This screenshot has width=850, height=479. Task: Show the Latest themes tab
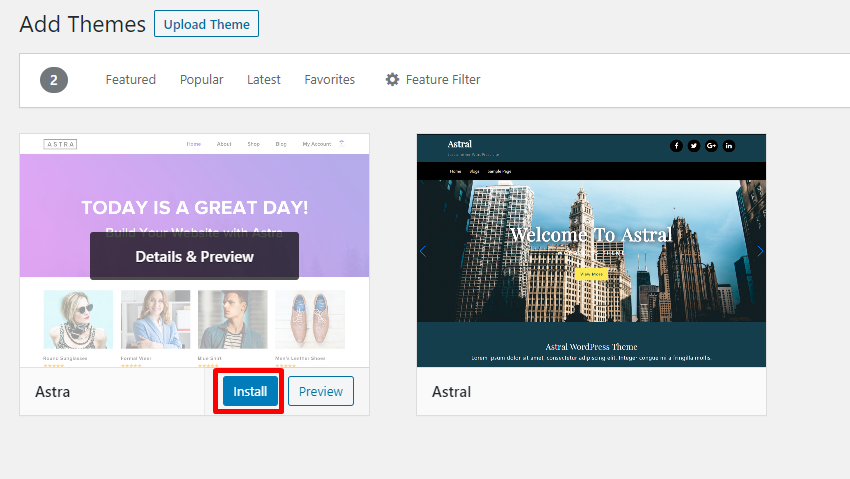tap(264, 80)
